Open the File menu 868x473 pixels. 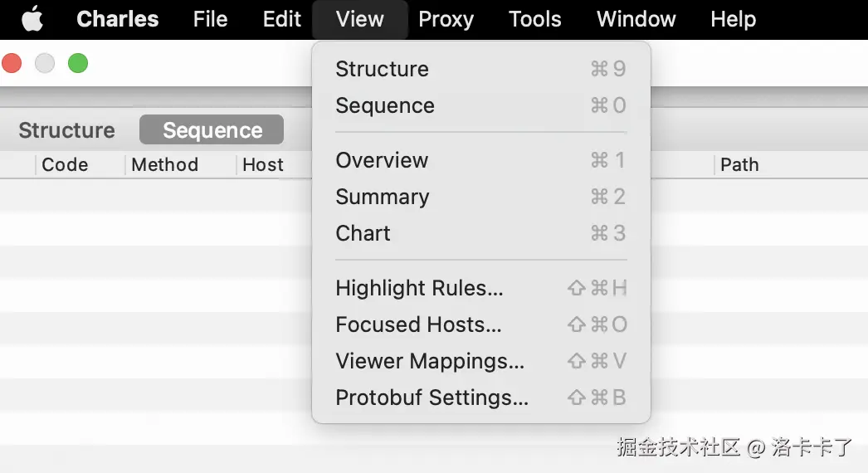pos(210,19)
